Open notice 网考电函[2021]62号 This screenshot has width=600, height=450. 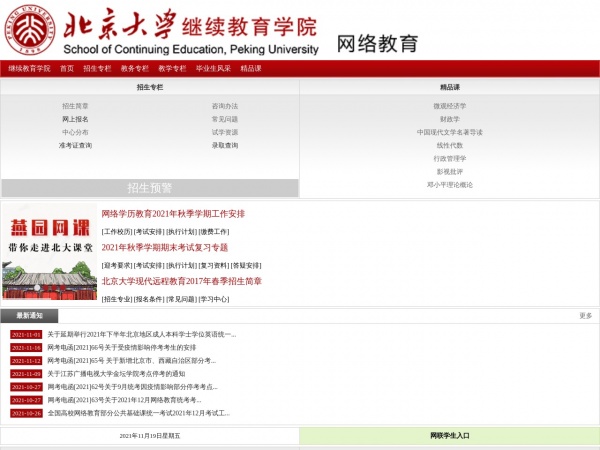point(132,387)
